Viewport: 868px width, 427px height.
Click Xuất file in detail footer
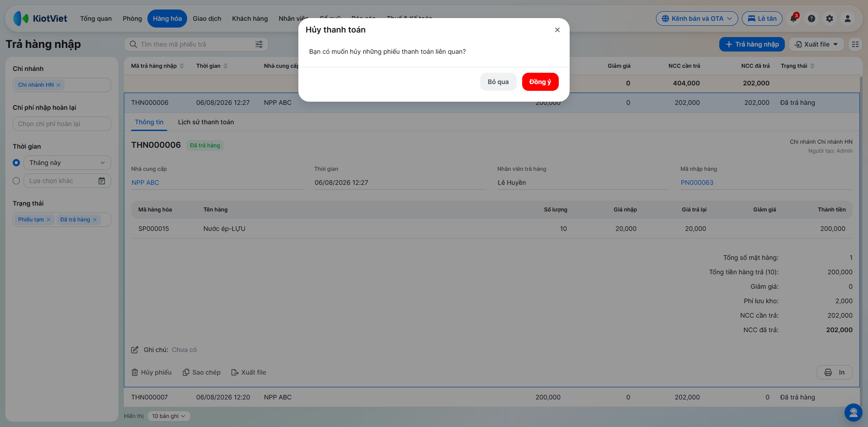[249, 372]
